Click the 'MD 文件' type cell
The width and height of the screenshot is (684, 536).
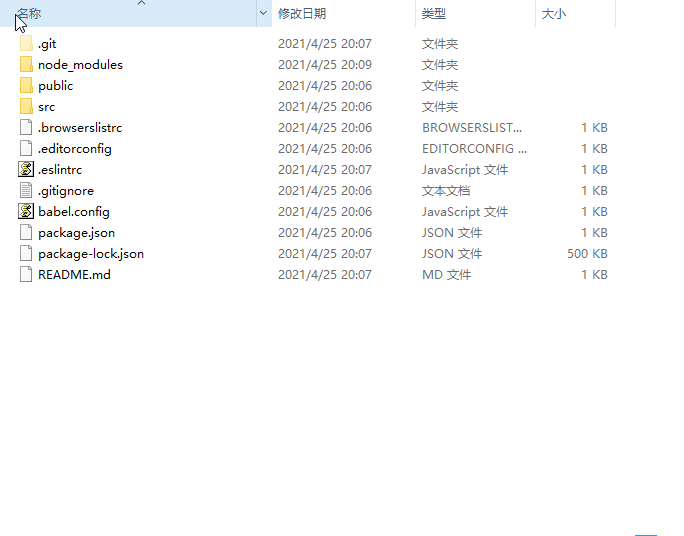click(447, 275)
